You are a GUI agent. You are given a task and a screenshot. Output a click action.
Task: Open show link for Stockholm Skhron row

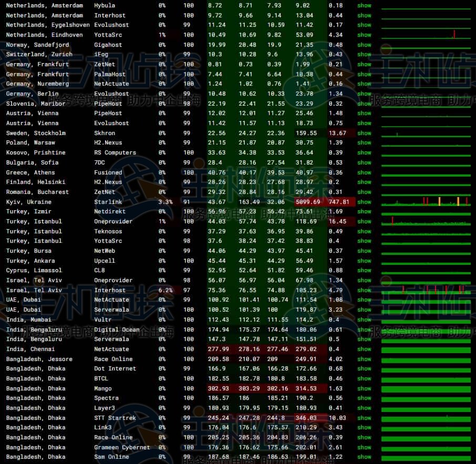(x=364, y=133)
